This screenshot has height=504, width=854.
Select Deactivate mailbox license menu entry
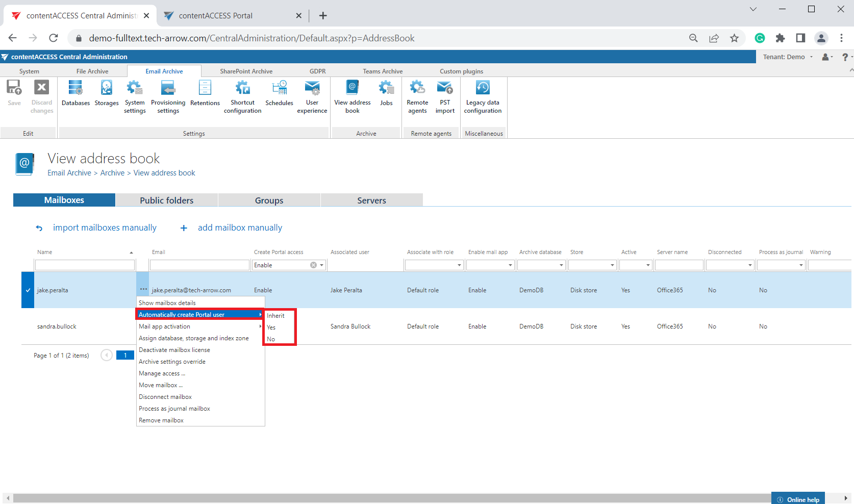click(x=174, y=350)
